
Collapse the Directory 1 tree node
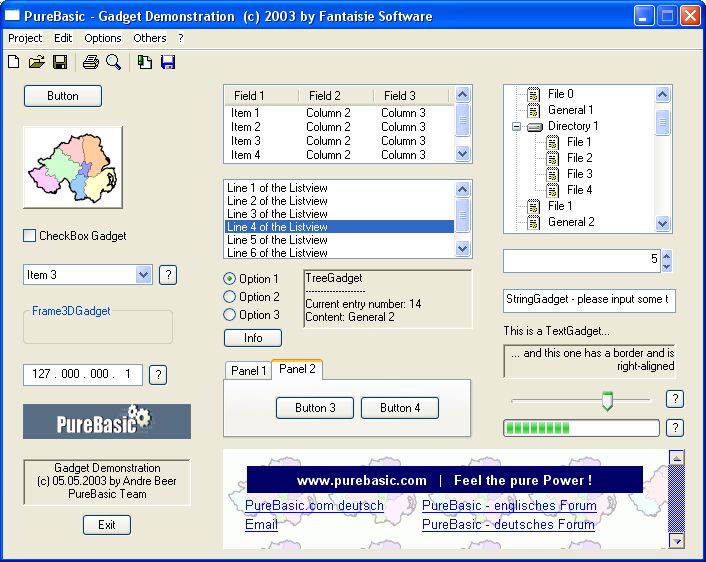[x=516, y=127]
